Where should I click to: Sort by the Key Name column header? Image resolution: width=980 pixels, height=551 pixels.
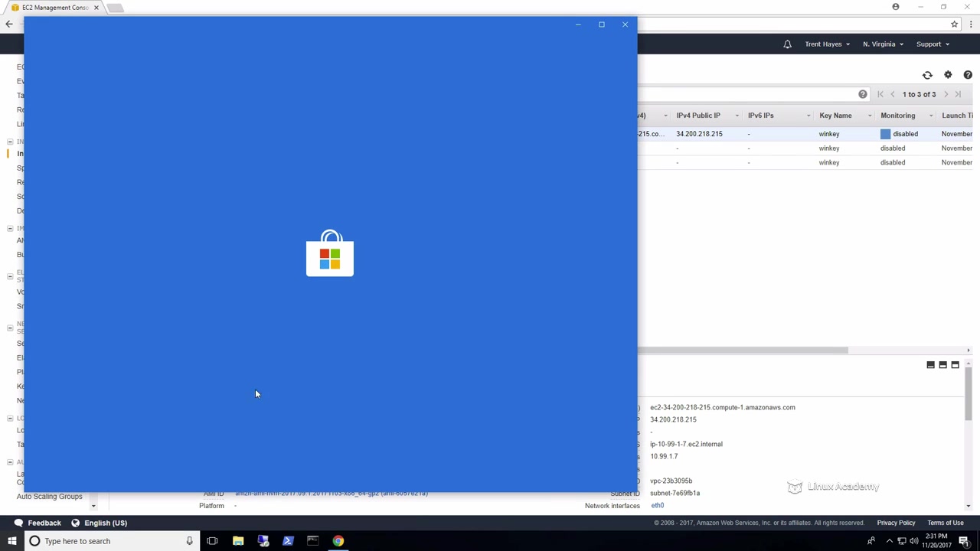tap(835, 116)
